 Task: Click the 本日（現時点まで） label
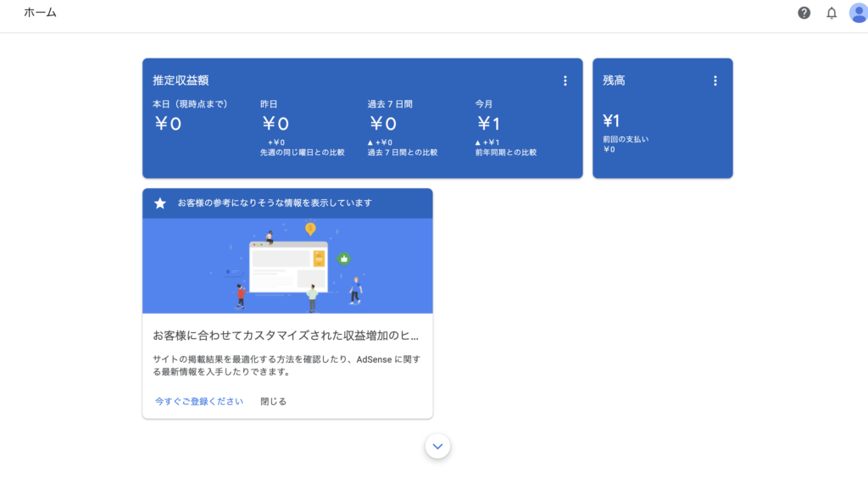pos(191,104)
